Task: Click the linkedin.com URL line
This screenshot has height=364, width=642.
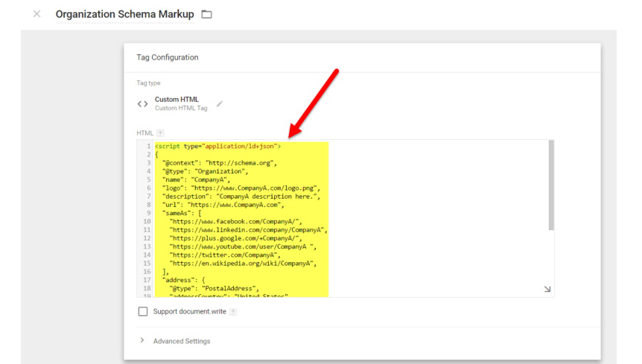Action: (249, 230)
